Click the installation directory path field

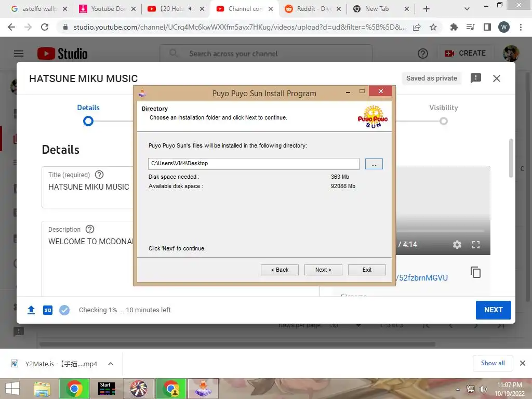pyautogui.click(x=254, y=164)
